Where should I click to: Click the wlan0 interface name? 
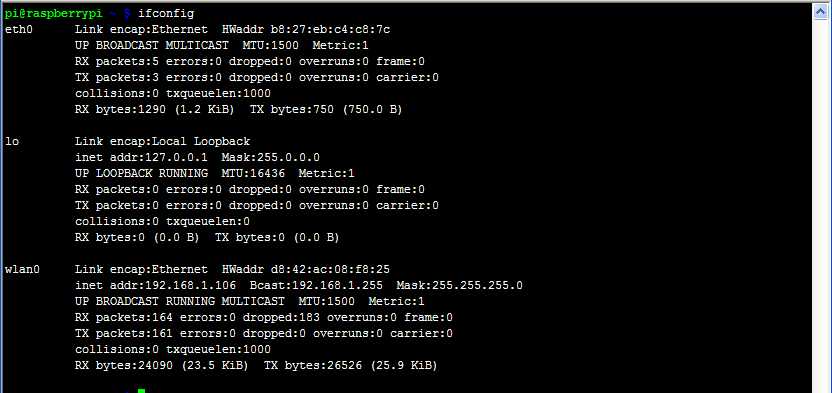(22, 269)
